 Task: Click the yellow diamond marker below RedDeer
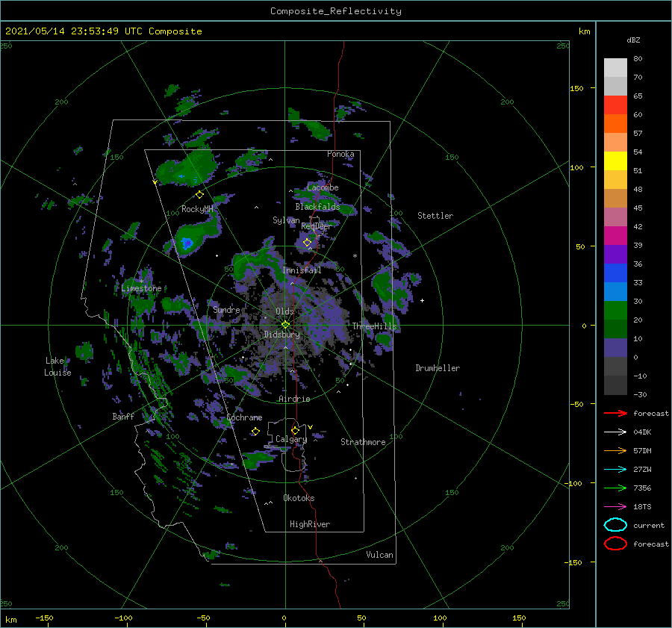coord(307,243)
